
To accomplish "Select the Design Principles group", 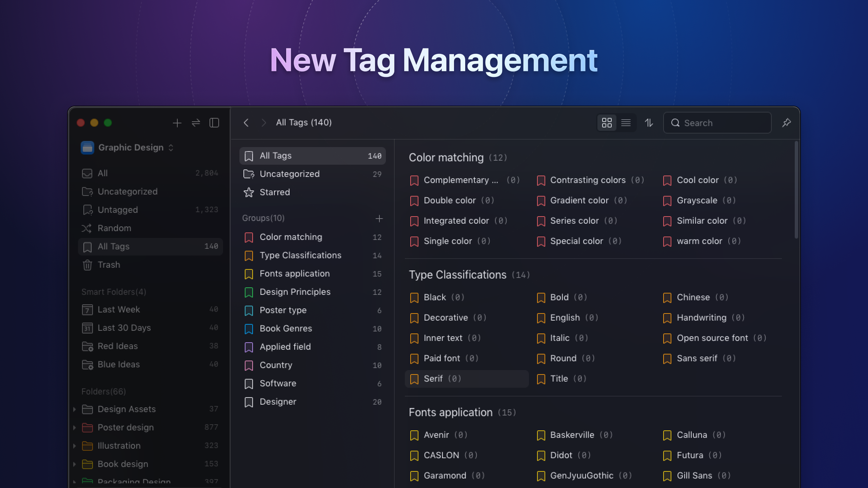I will pos(295,292).
